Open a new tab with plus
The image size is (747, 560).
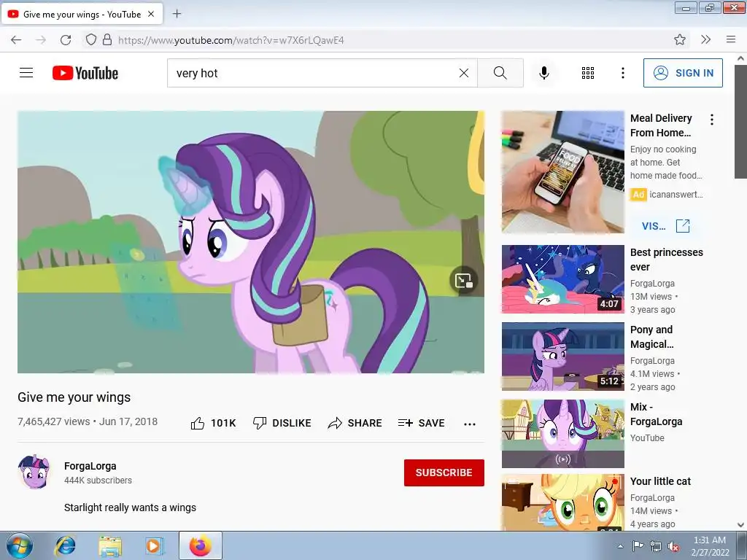click(x=177, y=14)
